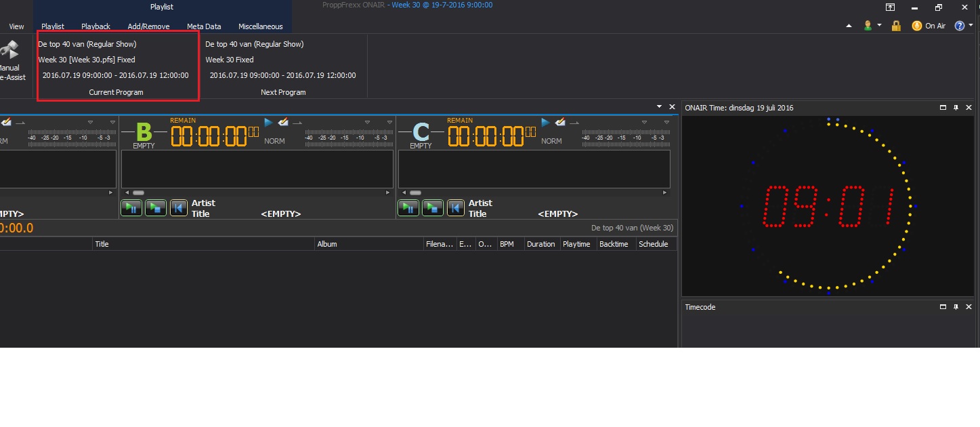Switch to the Meta Data tab
The height and width of the screenshot is (427, 980).
coord(204,26)
